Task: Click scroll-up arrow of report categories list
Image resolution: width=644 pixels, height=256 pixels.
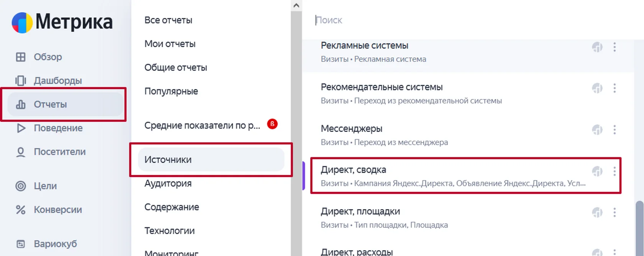Action: click(x=296, y=5)
